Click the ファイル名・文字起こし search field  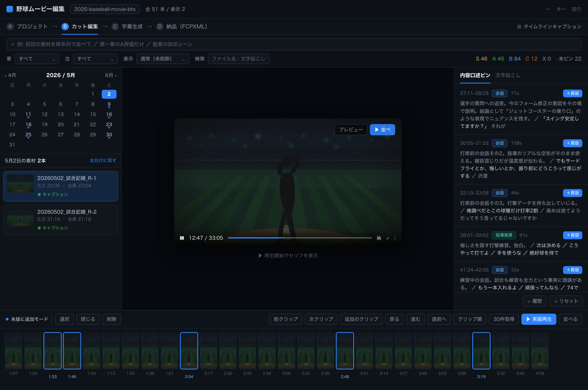coord(238,59)
